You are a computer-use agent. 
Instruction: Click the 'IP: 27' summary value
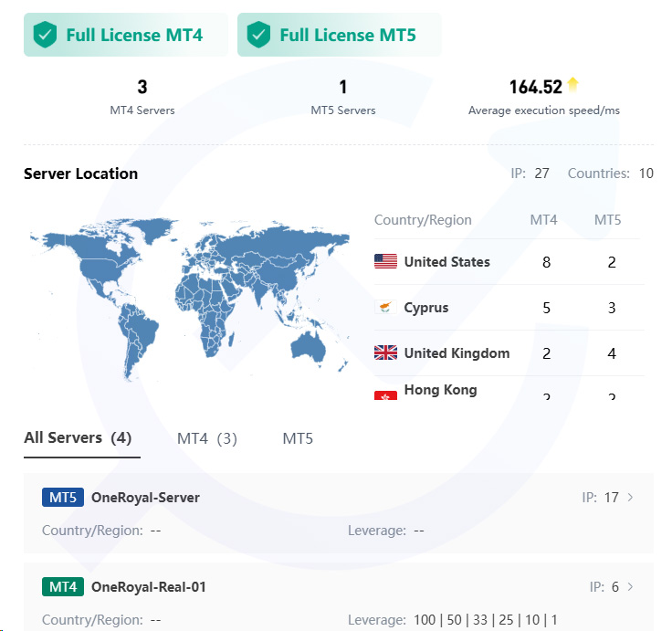(x=530, y=174)
